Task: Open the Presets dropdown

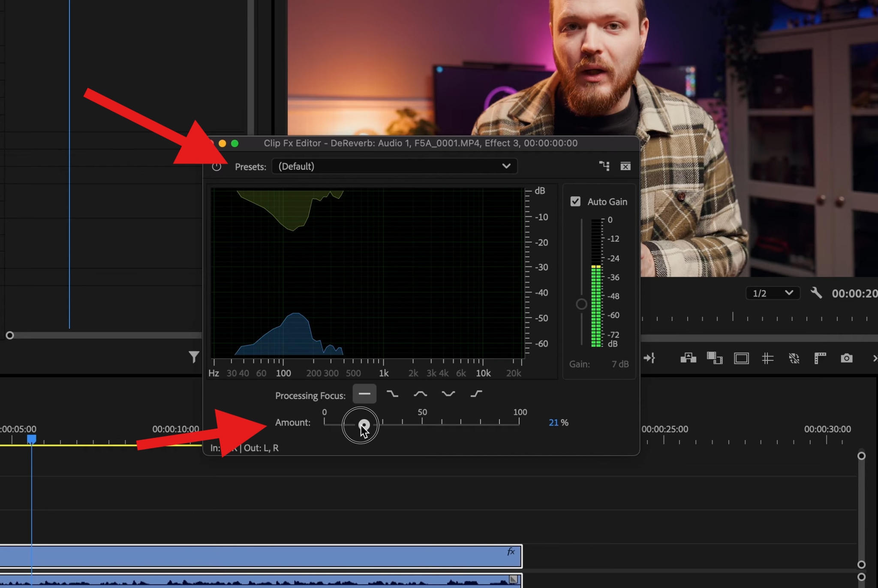Action: (394, 166)
